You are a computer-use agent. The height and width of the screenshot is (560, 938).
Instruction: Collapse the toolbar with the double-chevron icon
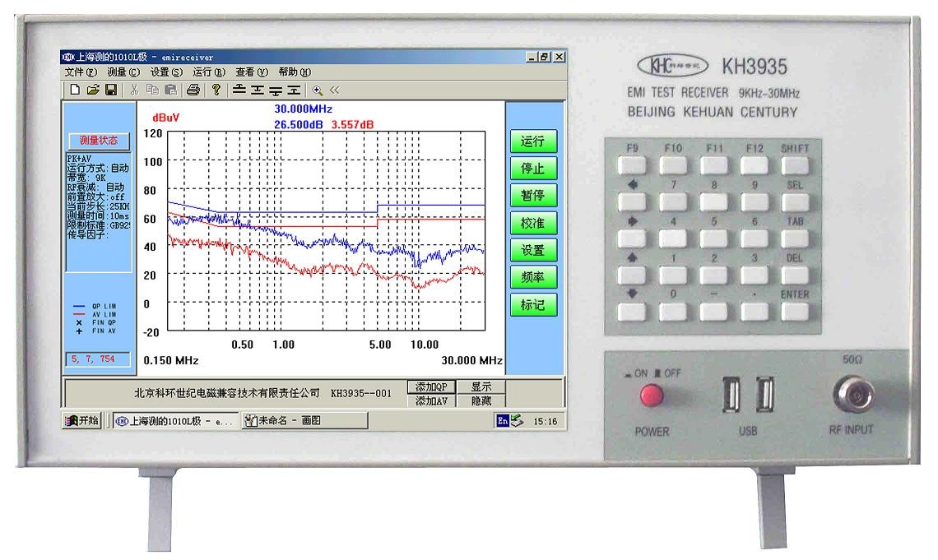(x=334, y=90)
